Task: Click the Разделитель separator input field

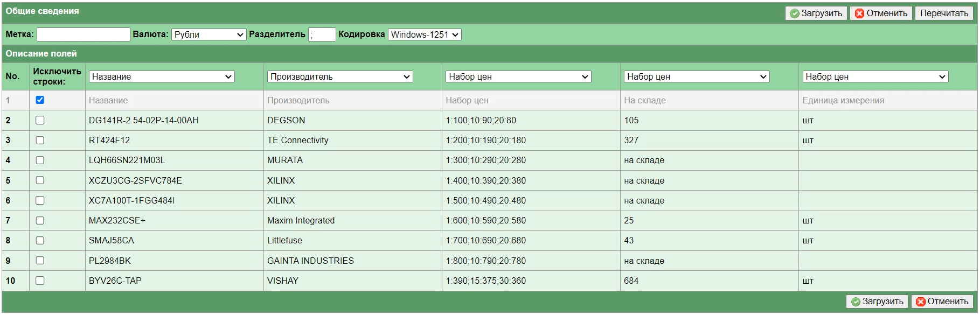Action: pyautogui.click(x=322, y=34)
